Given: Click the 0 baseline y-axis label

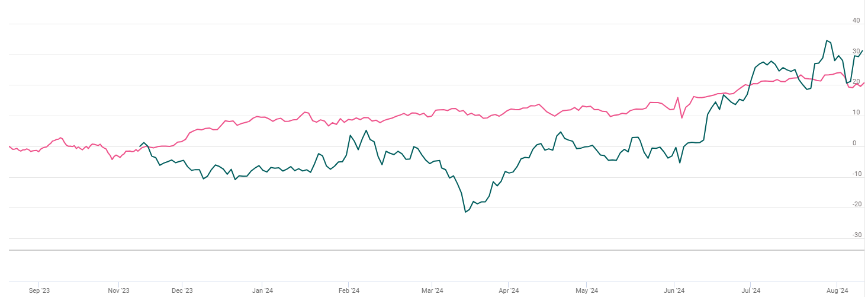Looking at the screenshot, I should pos(854,143).
